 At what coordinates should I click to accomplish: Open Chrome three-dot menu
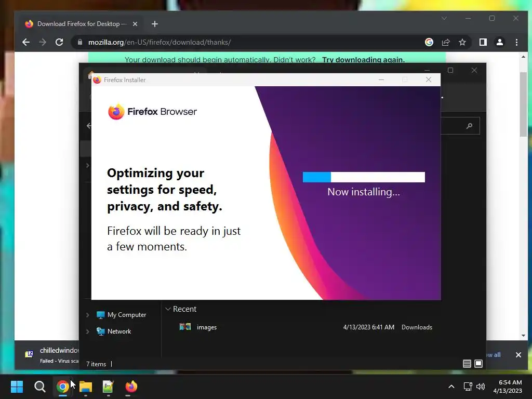tap(516, 42)
